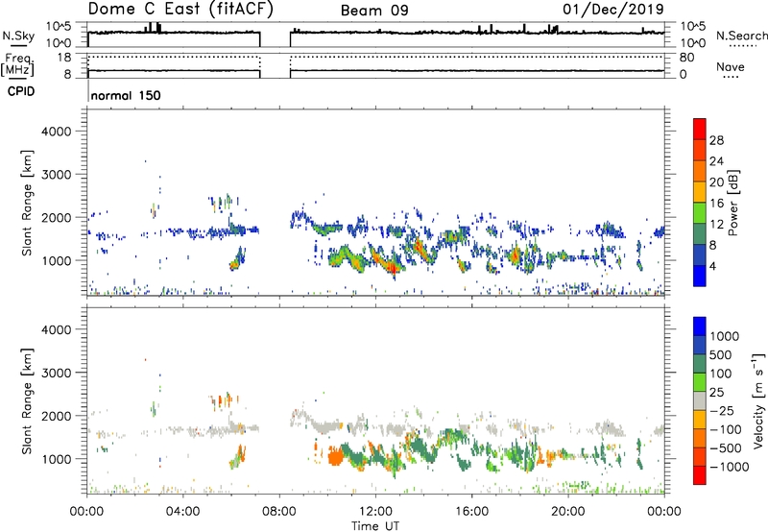The image size is (768, 532).
Task: Click the "Nave" legend label
Action: [731, 67]
